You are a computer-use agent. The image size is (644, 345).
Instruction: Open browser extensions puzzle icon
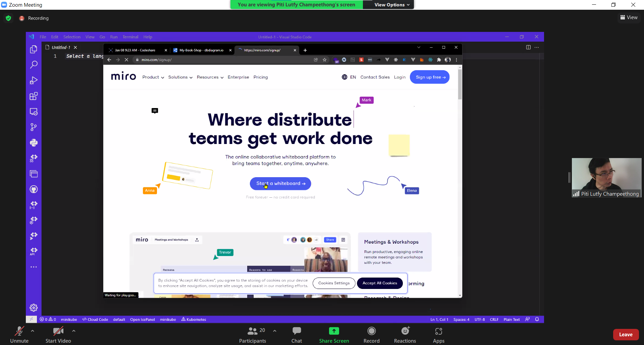coord(439,60)
